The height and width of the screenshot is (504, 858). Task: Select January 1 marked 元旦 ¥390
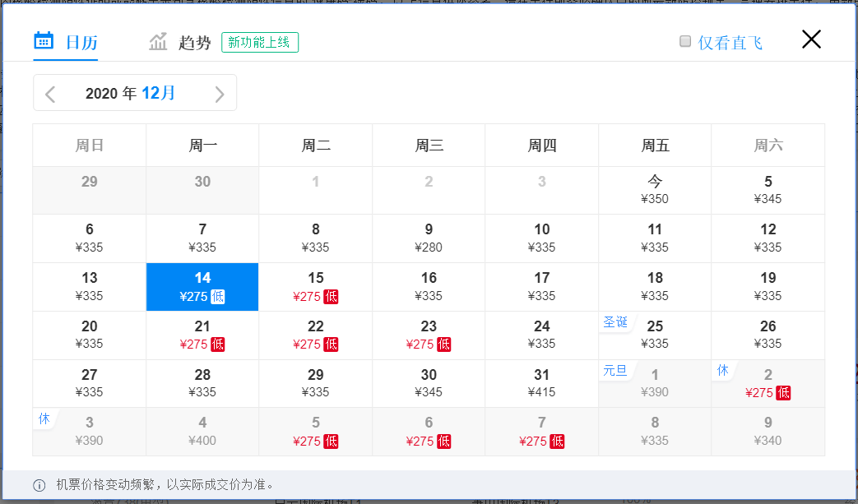click(655, 383)
